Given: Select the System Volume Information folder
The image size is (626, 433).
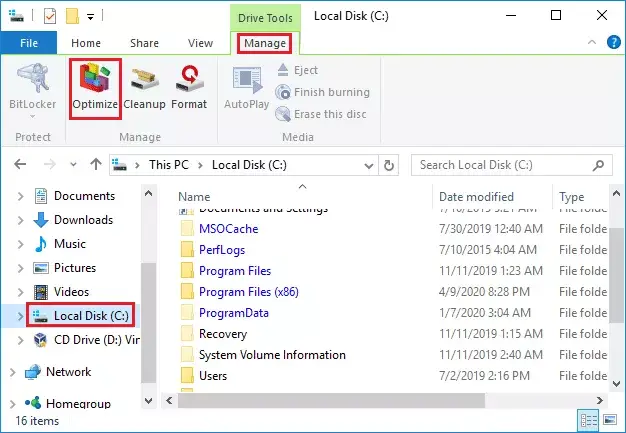Looking at the screenshot, I should click(x=272, y=355).
